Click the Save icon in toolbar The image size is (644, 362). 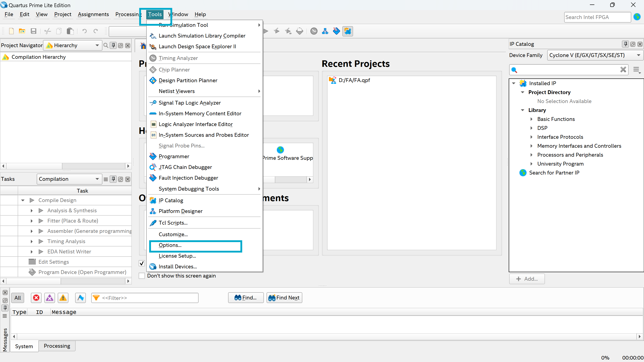point(34,31)
